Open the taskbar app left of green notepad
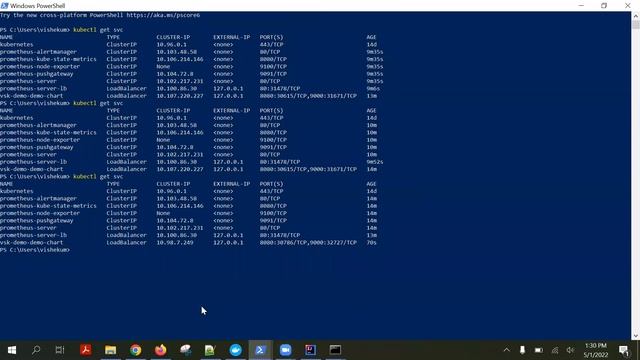This screenshot has height=360, width=640. click(186, 350)
